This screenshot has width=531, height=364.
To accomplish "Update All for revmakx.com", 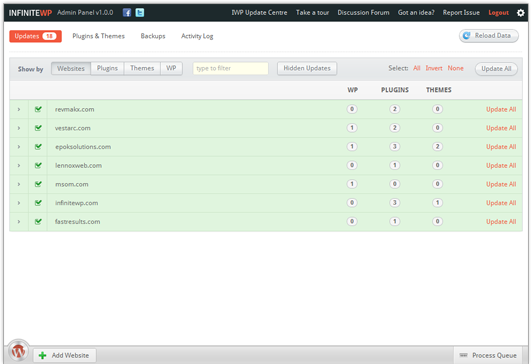I will coord(501,109).
